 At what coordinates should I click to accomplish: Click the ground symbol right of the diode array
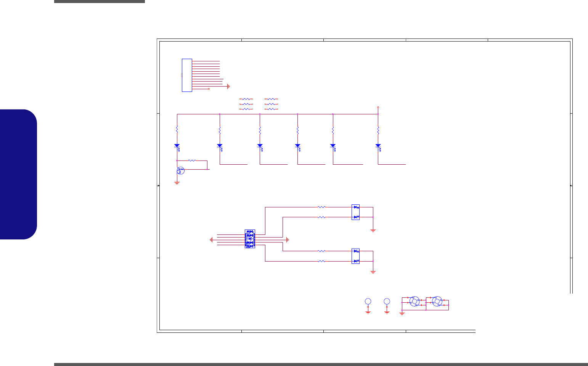click(288, 239)
